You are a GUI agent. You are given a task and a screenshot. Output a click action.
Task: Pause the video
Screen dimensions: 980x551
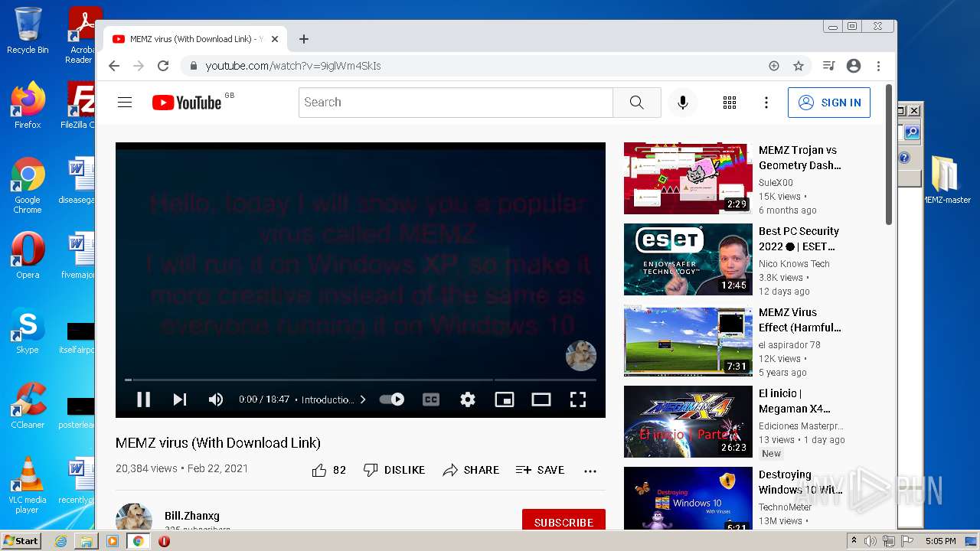pos(143,399)
